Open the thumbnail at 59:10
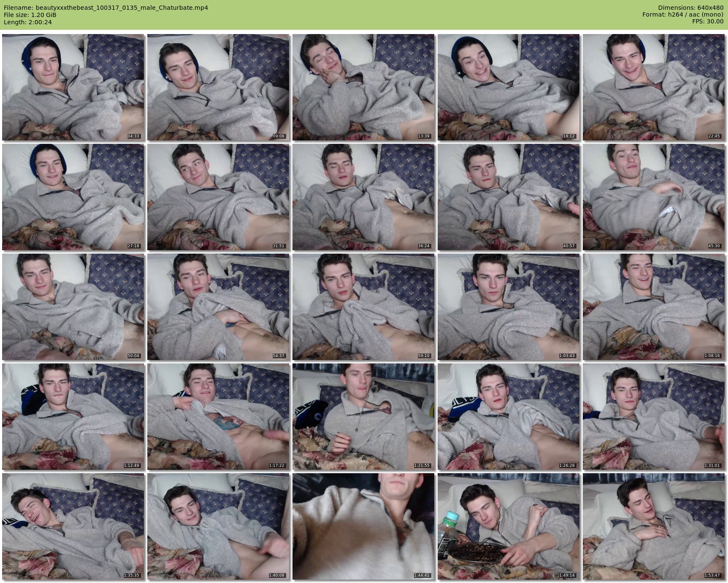The height and width of the screenshot is (583, 728). click(x=363, y=307)
